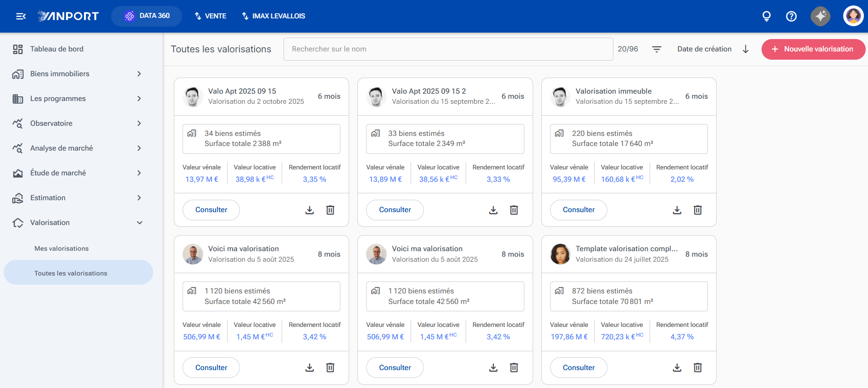Viewport: 868px width, 388px height.
Task: Toggle the sort direction arrow
Action: click(x=746, y=49)
